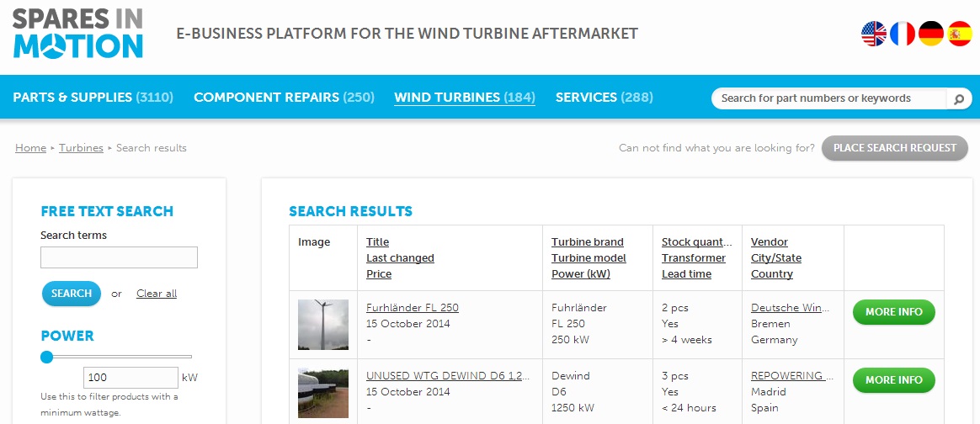Click Clear all link
Image resolution: width=980 pixels, height=424 pixels.
click(x=157, y=294)
